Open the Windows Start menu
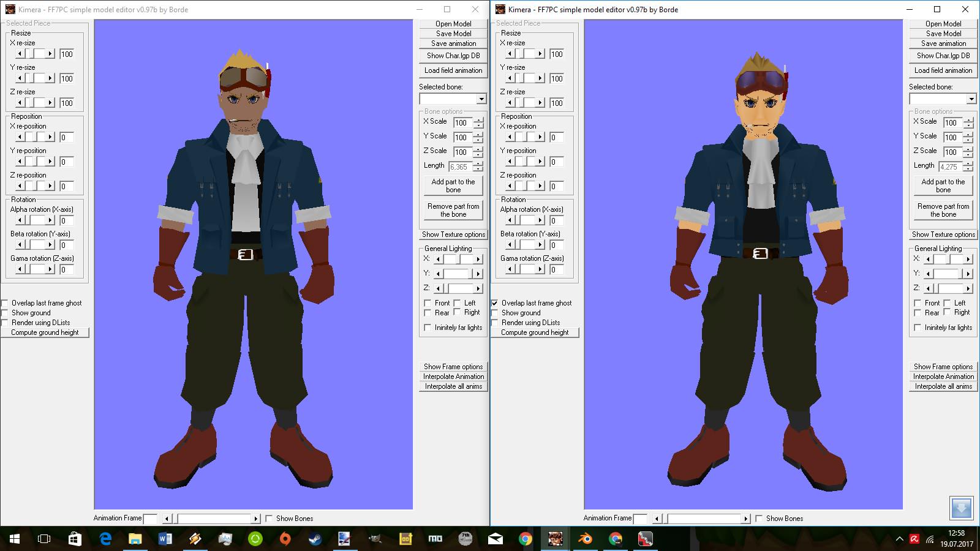980x551 pixels. pos(15,539)
